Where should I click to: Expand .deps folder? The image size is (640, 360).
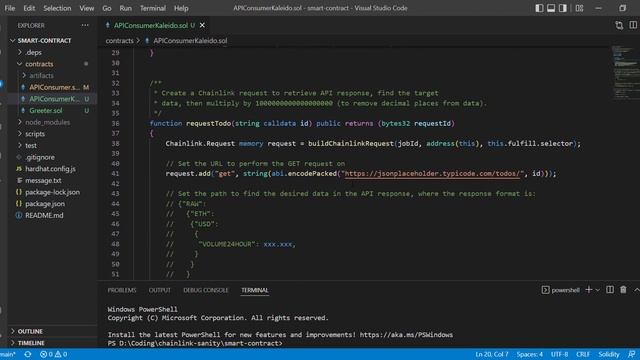point(33,52)
